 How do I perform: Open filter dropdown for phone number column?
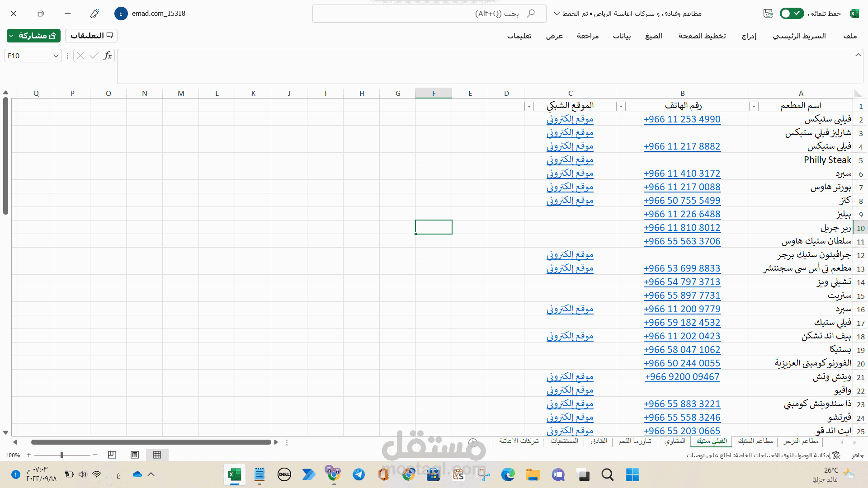click(x=621, y=107)
